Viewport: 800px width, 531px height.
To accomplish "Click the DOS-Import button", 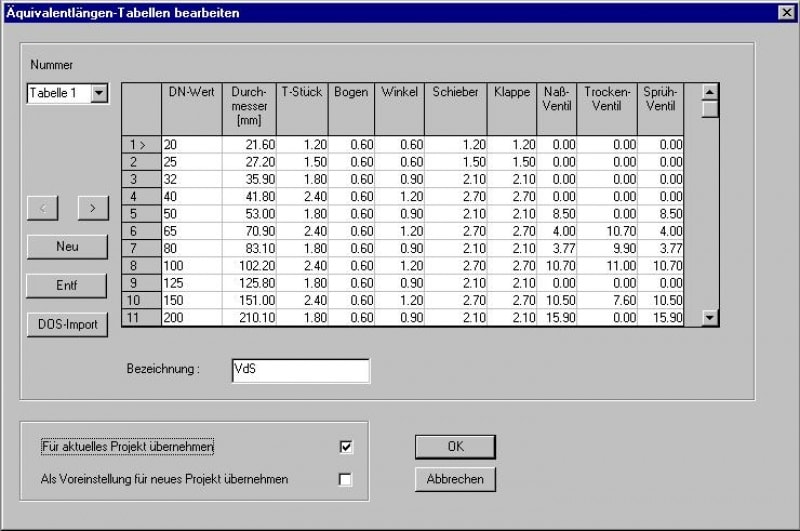I will pyautogui.click(x=67, y=326).
